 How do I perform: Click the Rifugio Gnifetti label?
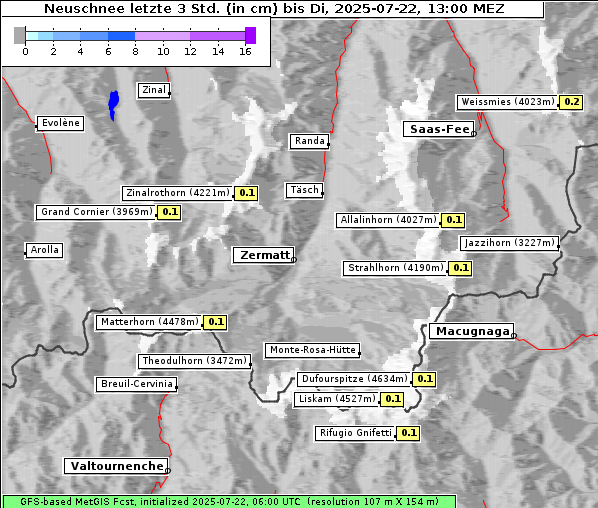[x=355, y=433]
